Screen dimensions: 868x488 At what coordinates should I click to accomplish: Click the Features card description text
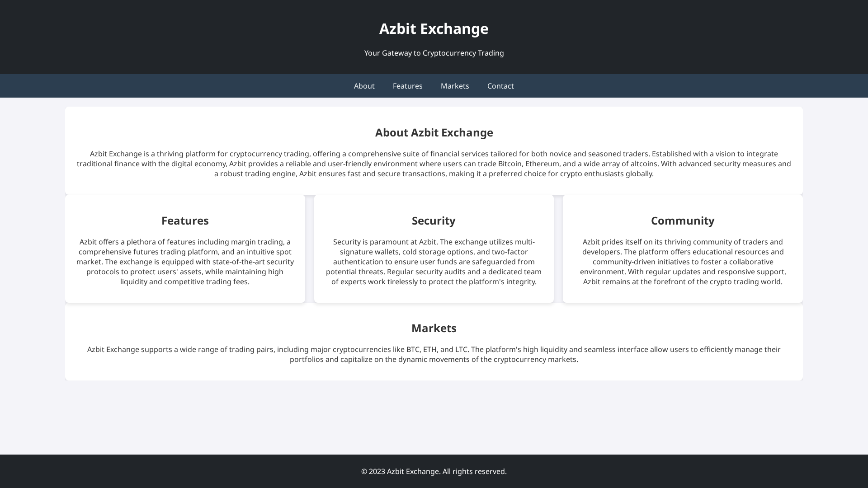(184, 261)
